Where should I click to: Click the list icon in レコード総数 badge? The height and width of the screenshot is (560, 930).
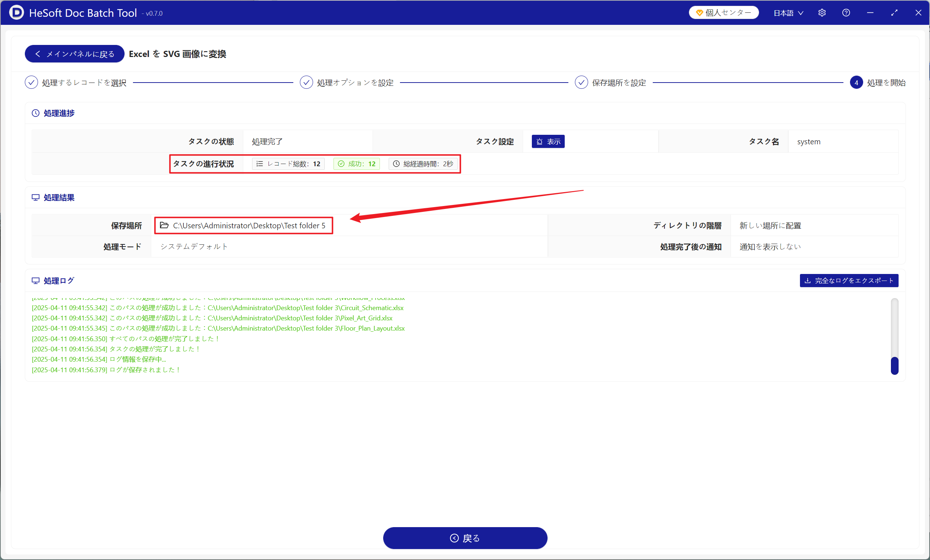[x=260, y=164]
